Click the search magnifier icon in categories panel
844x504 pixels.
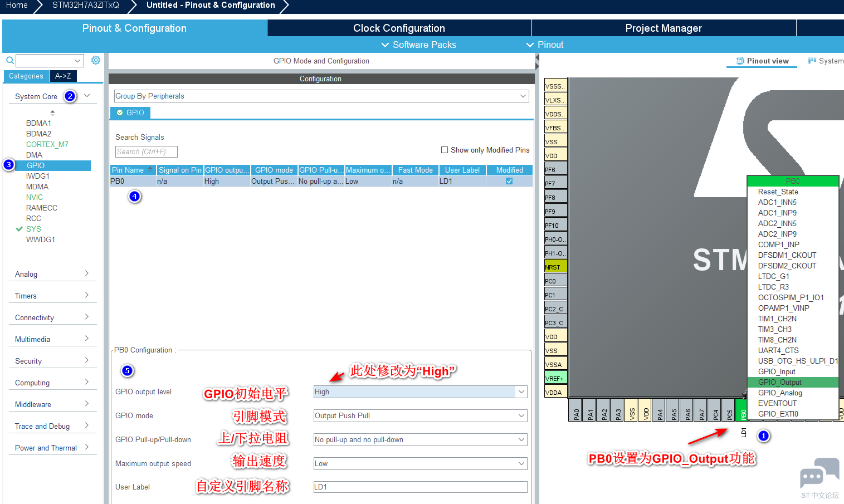coord(10,60)
